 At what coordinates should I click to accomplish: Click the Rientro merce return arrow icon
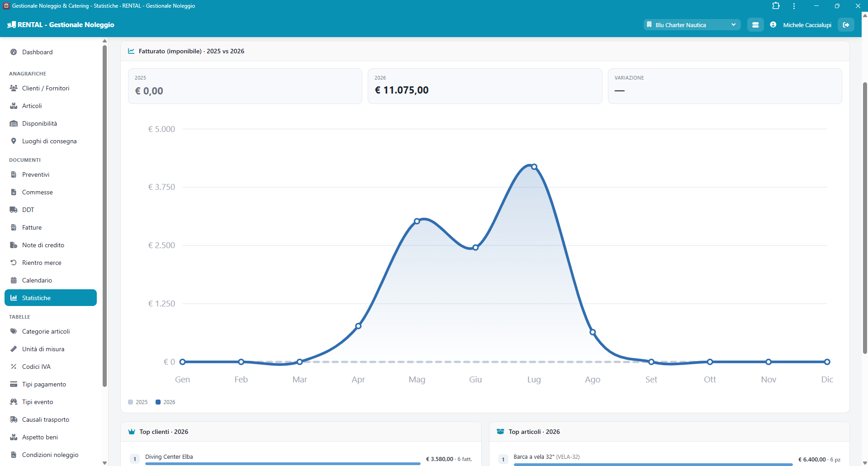click(x=14, y=263)
